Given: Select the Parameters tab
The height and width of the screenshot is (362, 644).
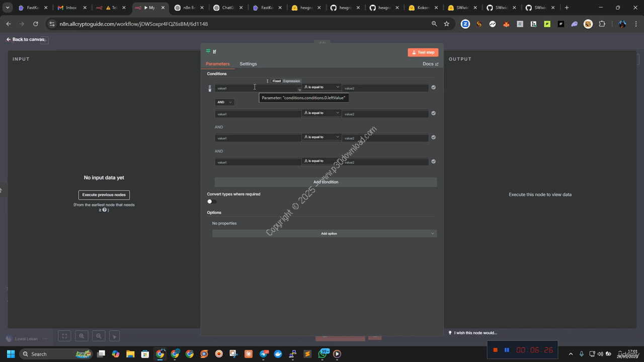Looking at the screenshot, I should [x=217, y=64].
